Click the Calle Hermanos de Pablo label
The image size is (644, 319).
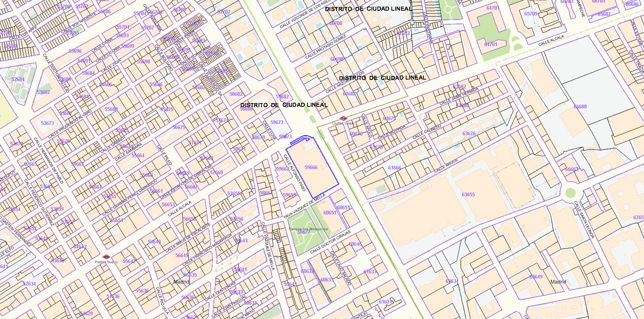48,160
